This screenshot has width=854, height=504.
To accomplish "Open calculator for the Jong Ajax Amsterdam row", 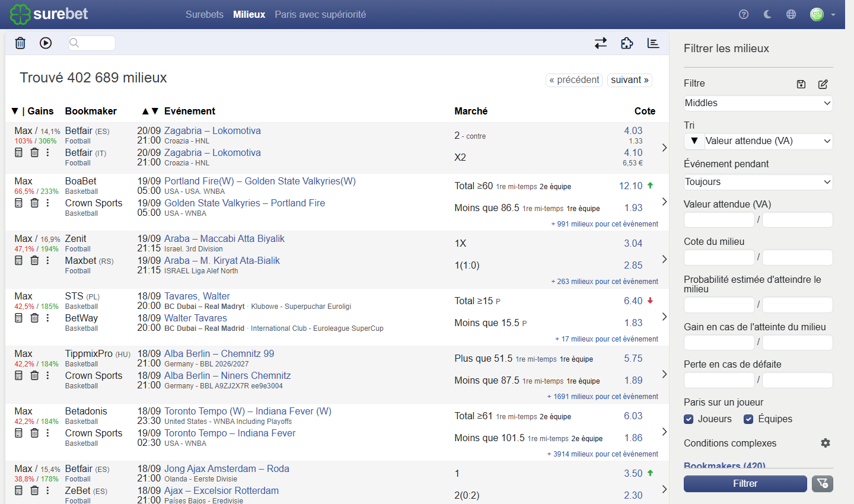I will pos(18,491).
